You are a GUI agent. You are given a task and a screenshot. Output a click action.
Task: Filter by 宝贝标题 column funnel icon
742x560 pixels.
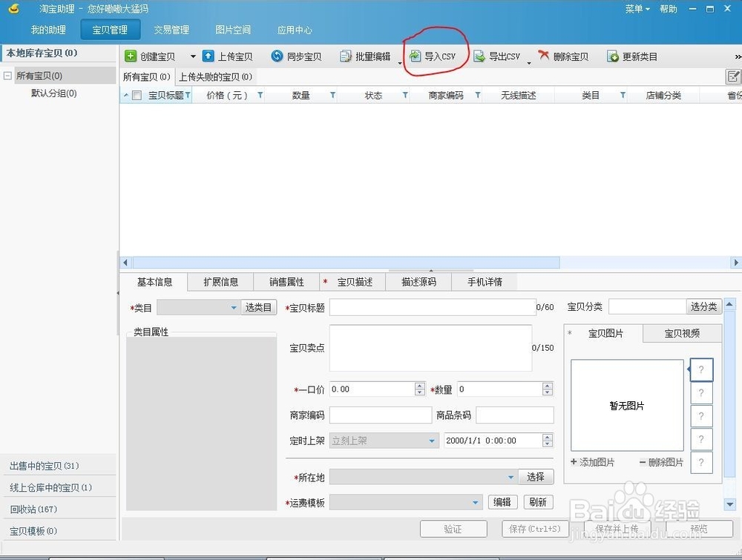pyautogui.click(x=188, y=96)
